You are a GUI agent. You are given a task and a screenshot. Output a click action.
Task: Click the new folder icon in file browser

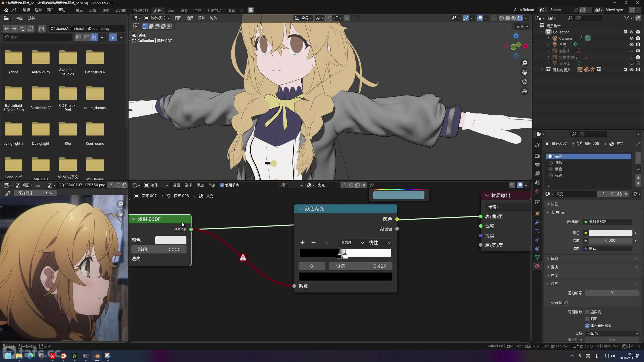coord(42,29)
